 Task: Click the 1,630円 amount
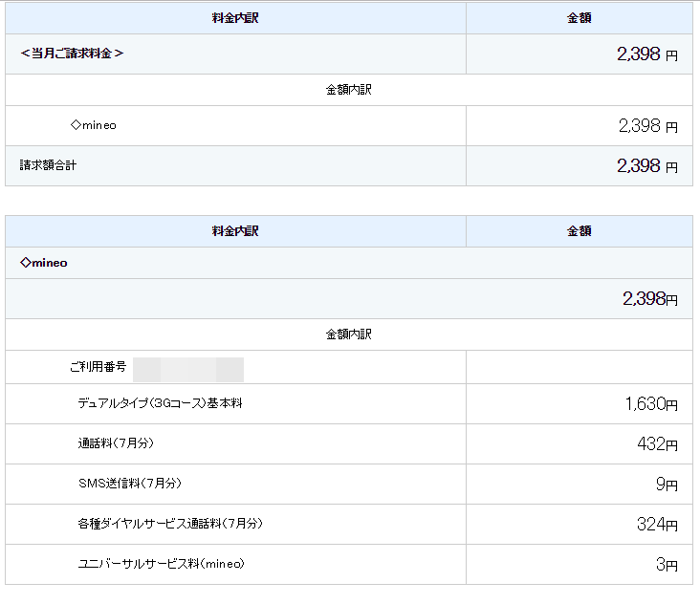pyautogui.click(x=651, y=403)
